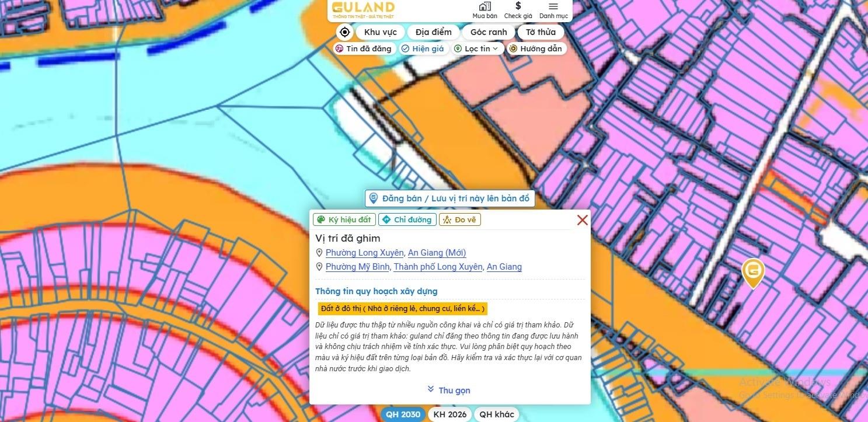Open Chỉ đường directions button
The height and width of the screenshot is (422, 868).
click(x=407, y=219)
